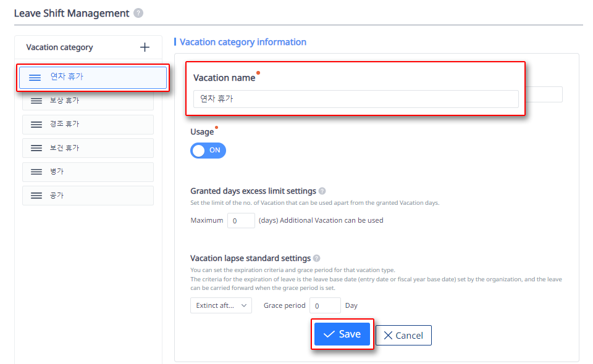
Task: Click the Grace period day field
Action: (325, 305)
